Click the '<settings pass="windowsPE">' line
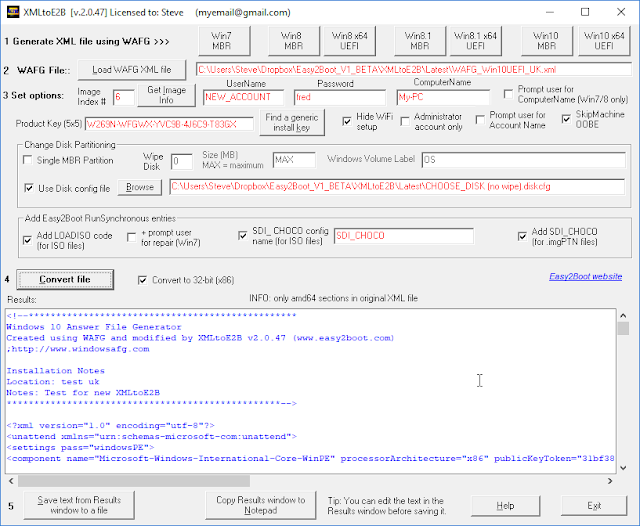 click(80, 447)
